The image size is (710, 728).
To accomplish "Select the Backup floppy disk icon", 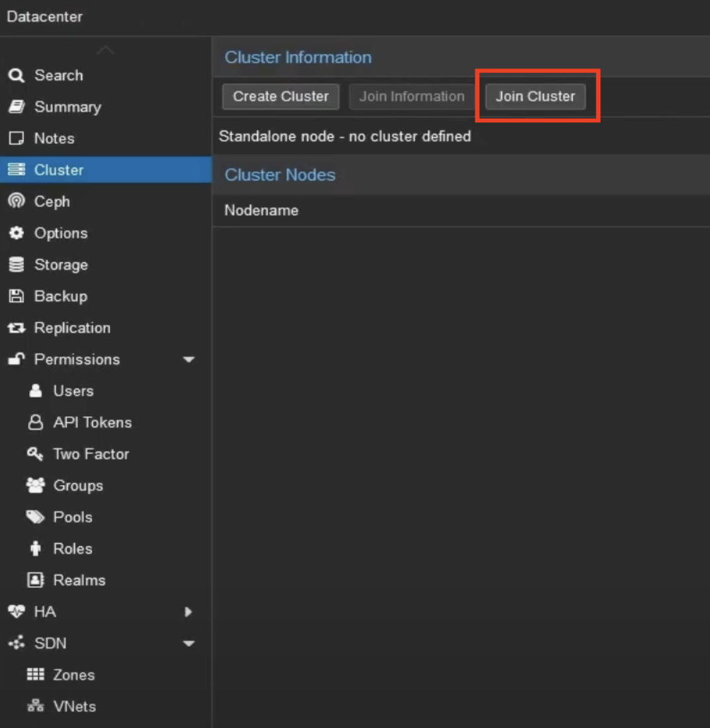I will coord(16,296).
